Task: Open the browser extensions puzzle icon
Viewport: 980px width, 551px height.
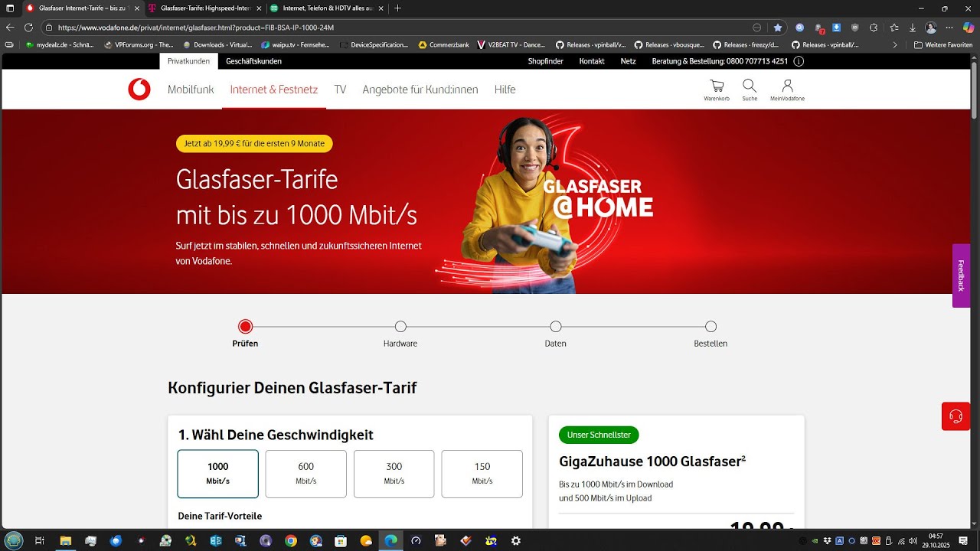Action: (874, 28)
